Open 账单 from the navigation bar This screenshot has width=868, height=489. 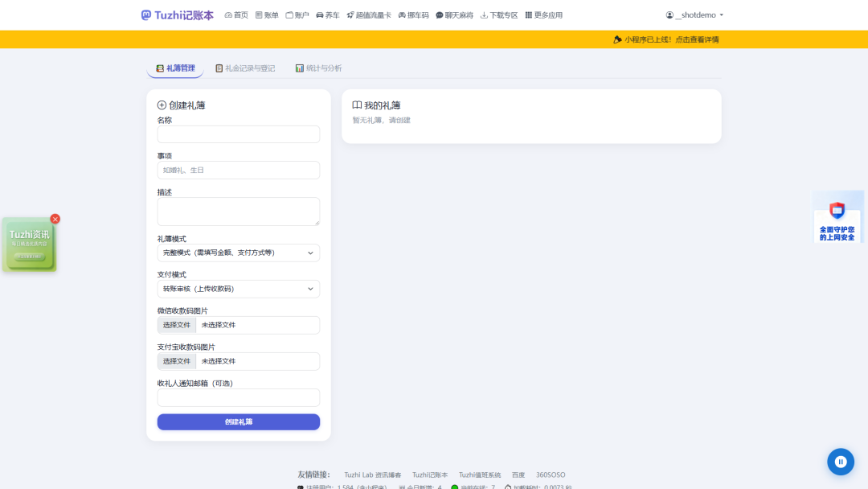click(x=267, y=15)
